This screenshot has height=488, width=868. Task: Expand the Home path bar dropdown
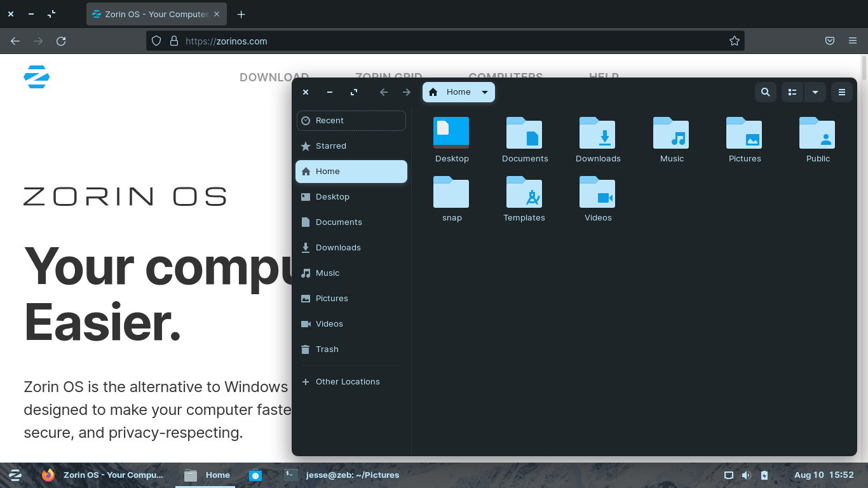[x=485, y=92]
